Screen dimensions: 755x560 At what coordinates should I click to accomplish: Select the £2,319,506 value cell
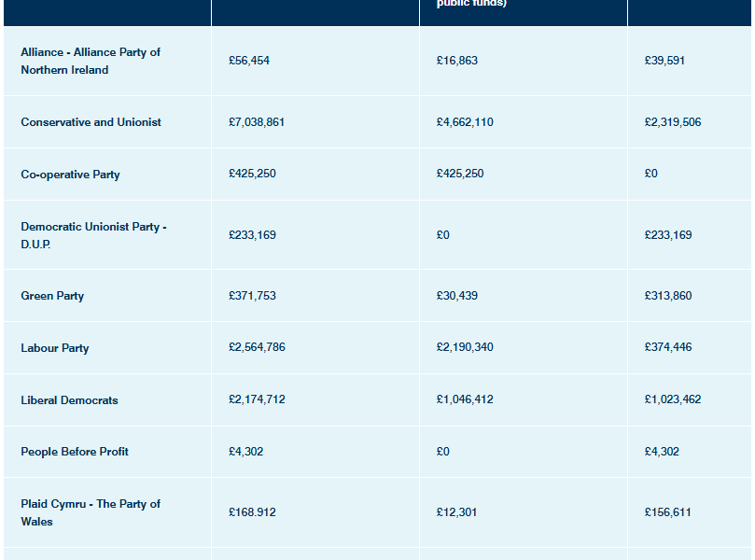pos(673,122)
